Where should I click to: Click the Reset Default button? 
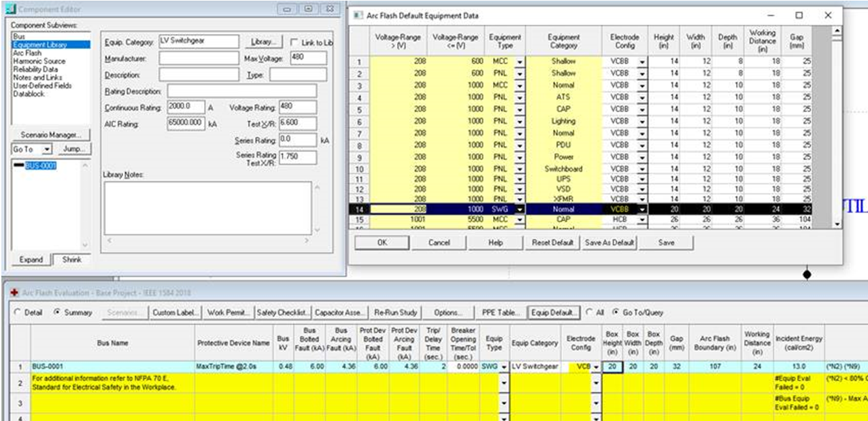tap(552, 243)
